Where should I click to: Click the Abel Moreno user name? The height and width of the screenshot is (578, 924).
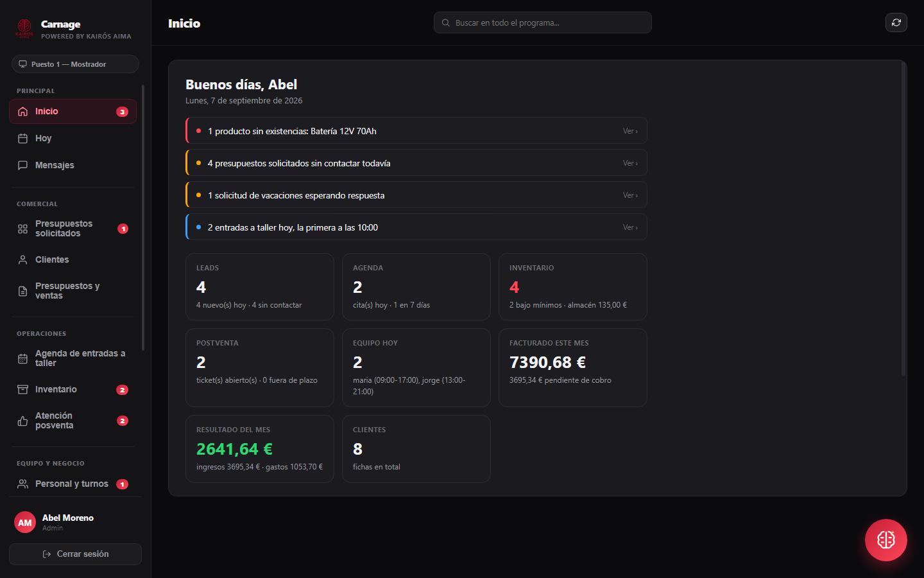[x=68, y=518]
